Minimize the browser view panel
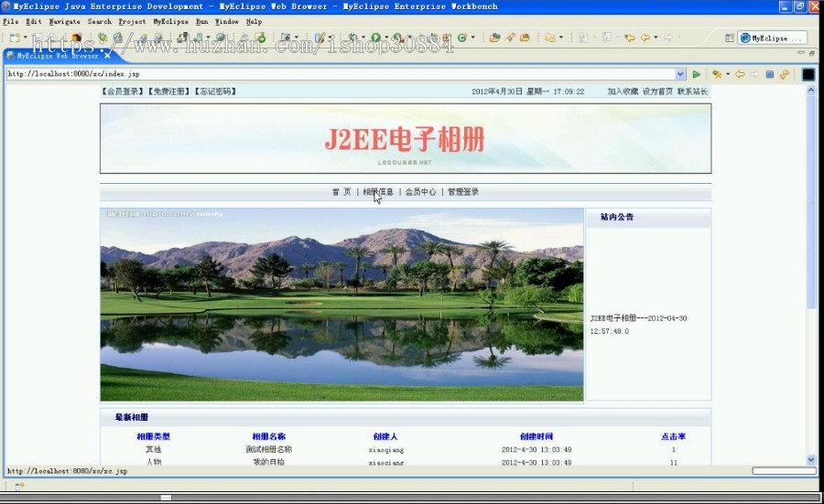 click(x=801, y=53)
